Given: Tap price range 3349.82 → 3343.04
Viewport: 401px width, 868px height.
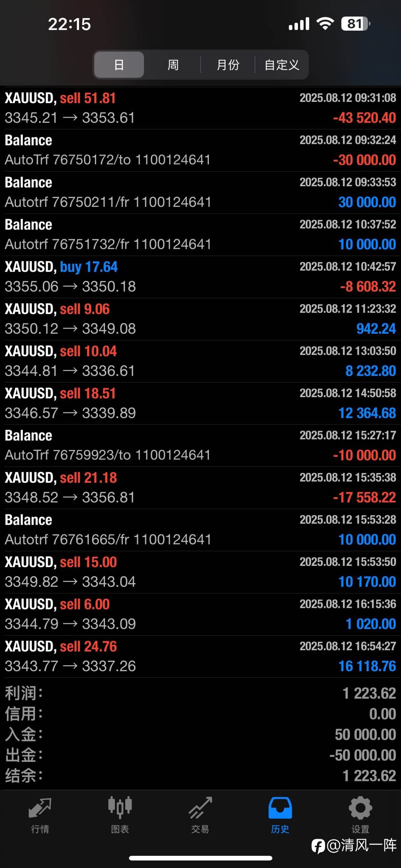Looking at the screenshot, I should coord(70,582).
